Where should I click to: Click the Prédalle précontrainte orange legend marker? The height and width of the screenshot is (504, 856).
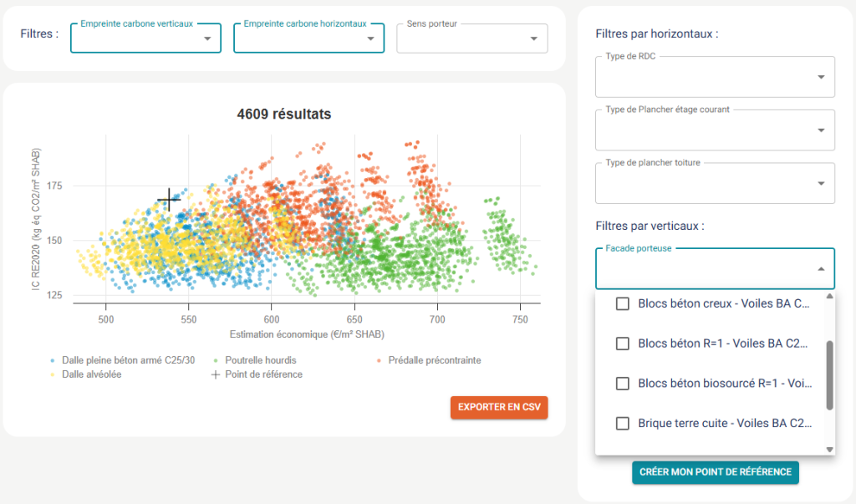[379, 361]
